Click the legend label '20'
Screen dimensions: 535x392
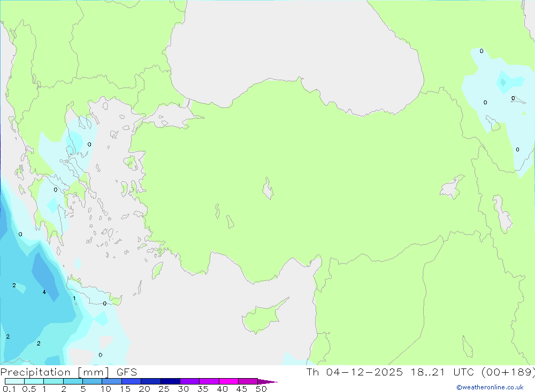[144, 389]
